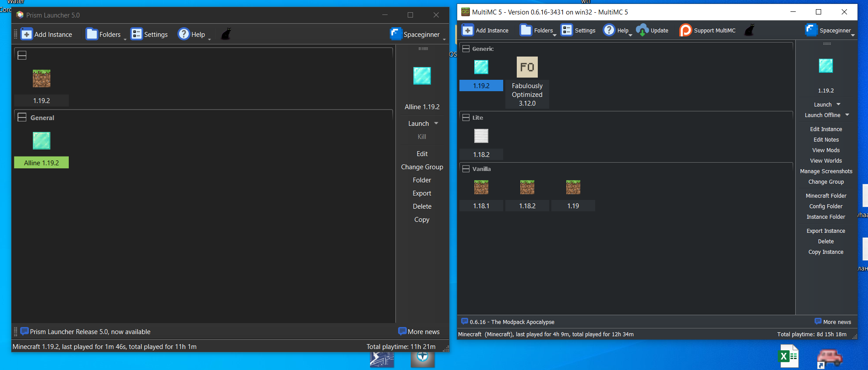The height and width of the screenshot is (370, 868).
Task: Collapse the Vanilla group in MultiMC
Action: click(466, 169)
